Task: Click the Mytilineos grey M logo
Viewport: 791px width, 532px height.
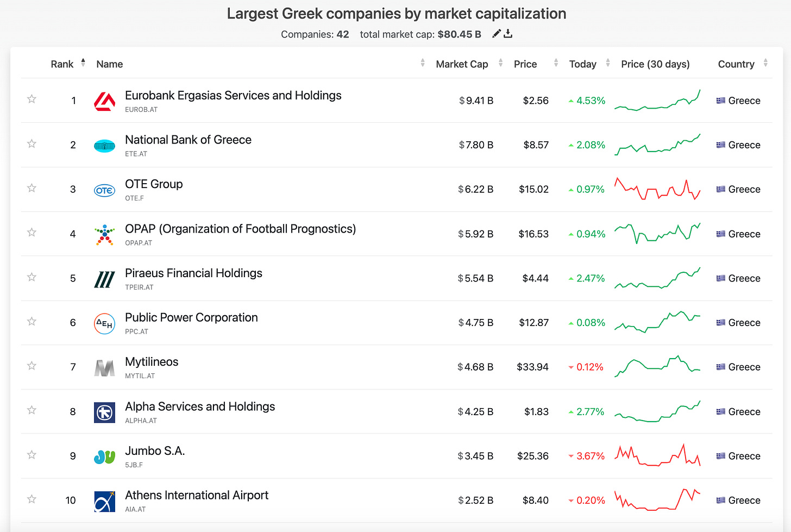Action: (x=104, y=368)
